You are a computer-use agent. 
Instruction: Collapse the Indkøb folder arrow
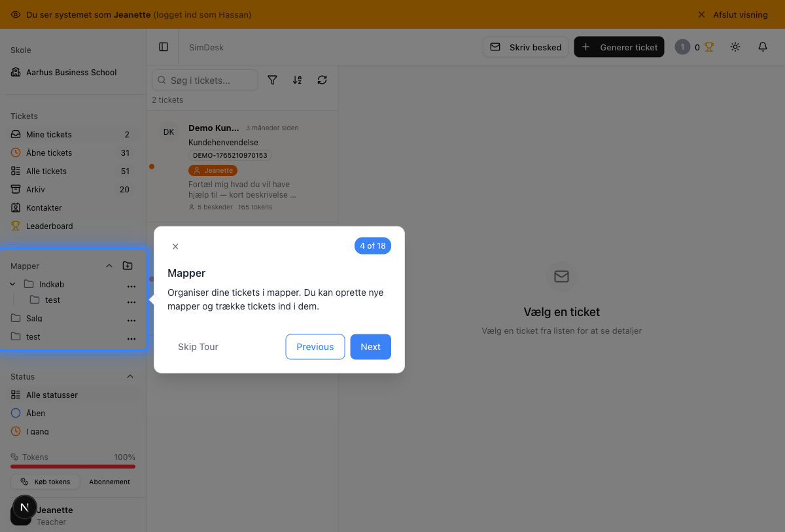pos(12,284)
